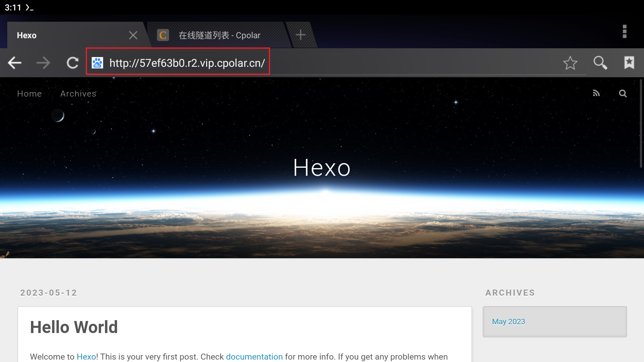644x362 pixels.
Task: Click the Hexo site title
Action: click(x=322, y=168)
